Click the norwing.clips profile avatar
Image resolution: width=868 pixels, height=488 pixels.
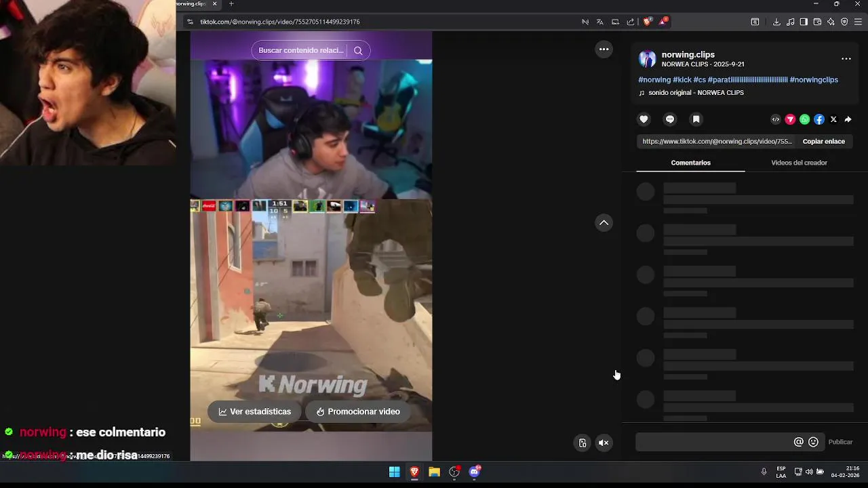[648, 59]
